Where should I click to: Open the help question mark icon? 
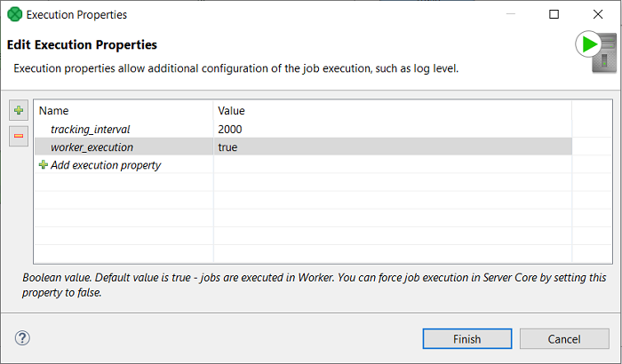point(23,338)
